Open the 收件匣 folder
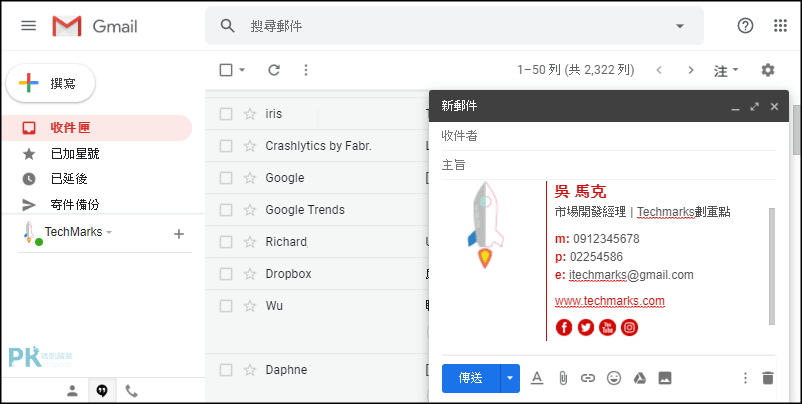Image resolution: width=802 pixels, height=404 pixels. (97, 128)
